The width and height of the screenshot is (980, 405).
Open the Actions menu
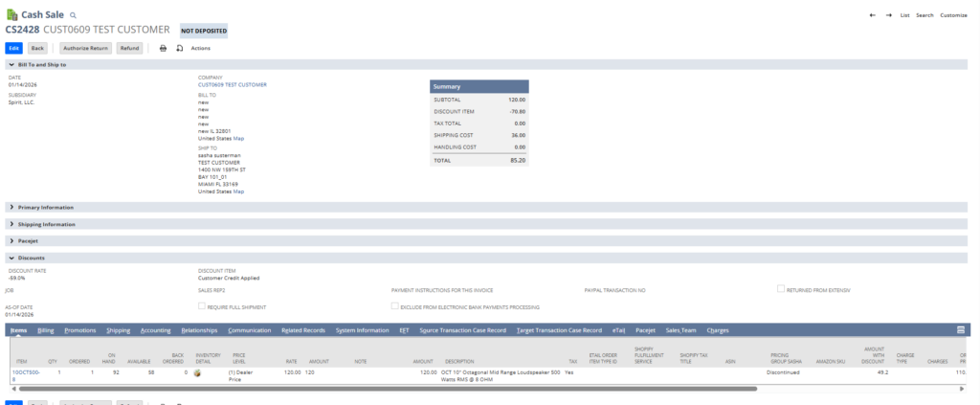tap(200, 48)
